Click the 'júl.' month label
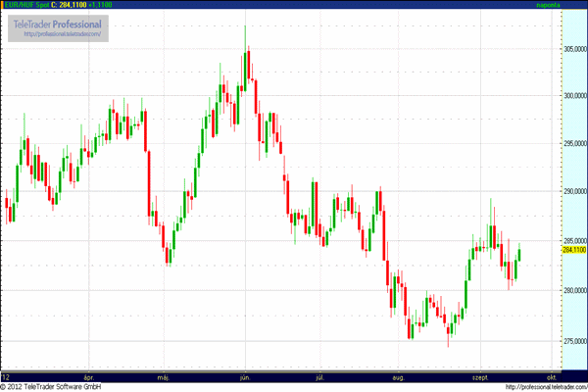588x392 pixels. (319, 377)
